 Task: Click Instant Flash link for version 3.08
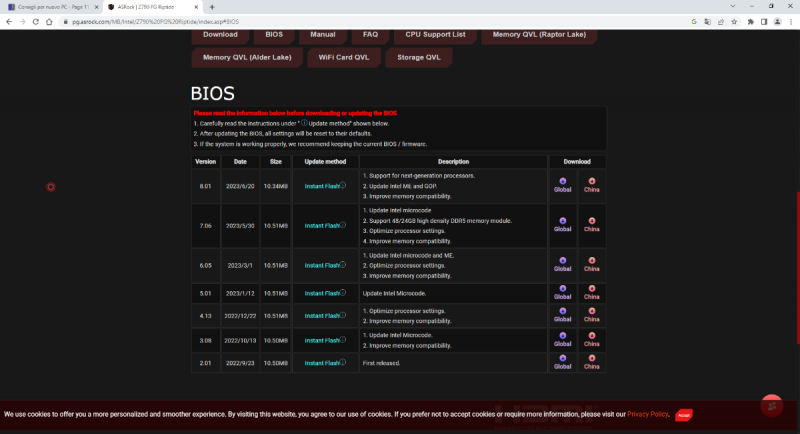click(322, 340)
